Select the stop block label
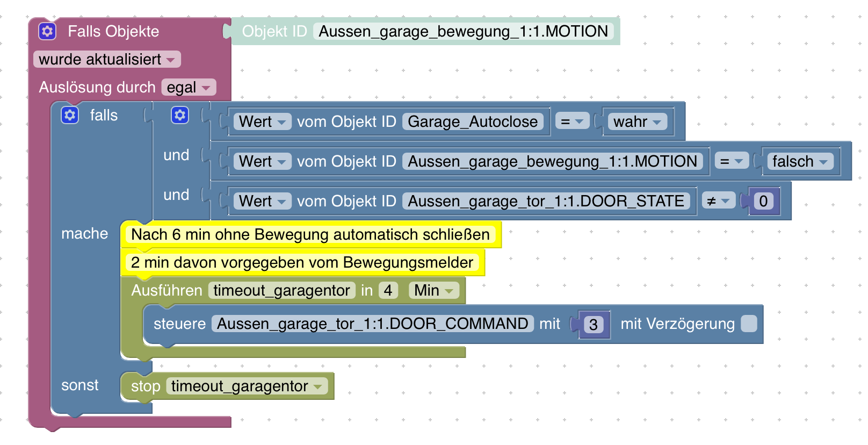868x445 pixels. [x=146, y=386]
